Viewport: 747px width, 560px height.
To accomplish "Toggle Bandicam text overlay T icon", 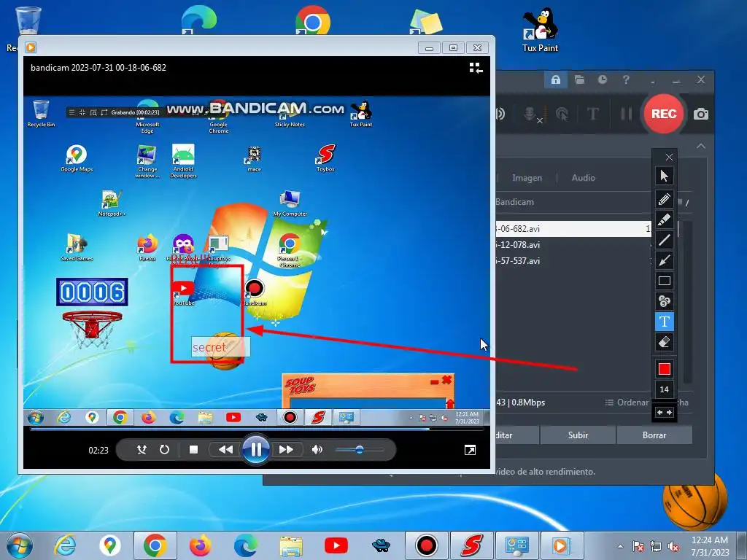I will point(592,114).
